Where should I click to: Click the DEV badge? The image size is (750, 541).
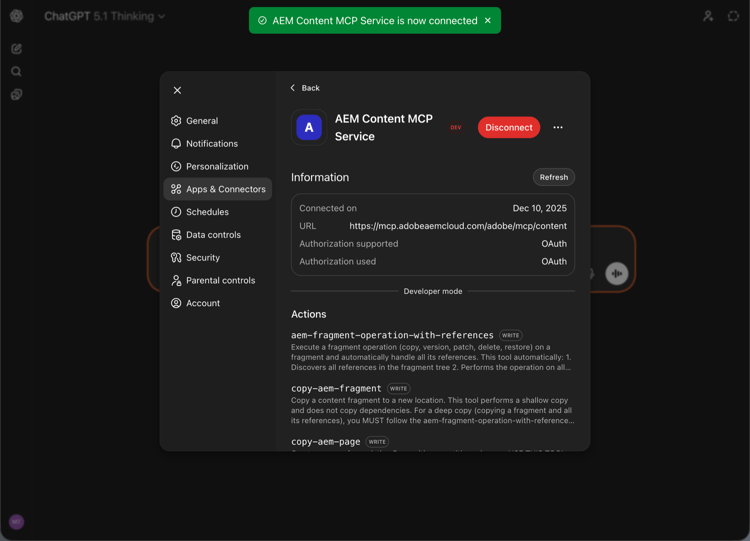point(456,127)
